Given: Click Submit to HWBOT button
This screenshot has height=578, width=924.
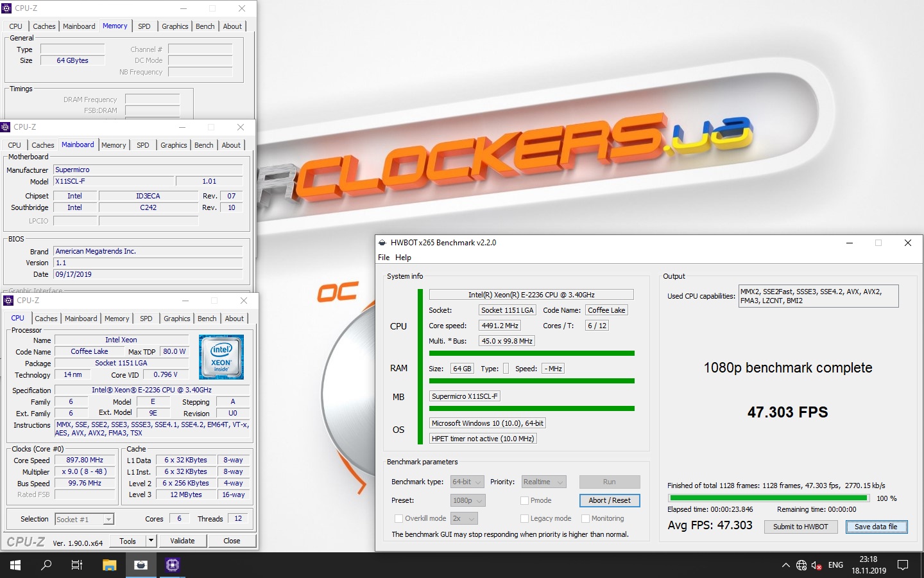Looking at the screenshot, I should pos(800,527).
